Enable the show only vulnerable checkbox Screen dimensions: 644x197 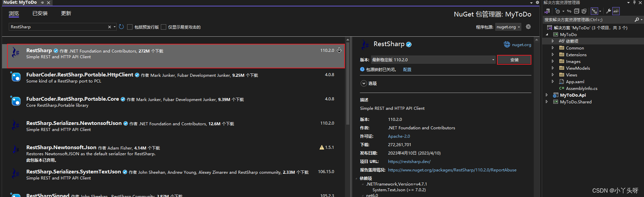pos(164,27)
